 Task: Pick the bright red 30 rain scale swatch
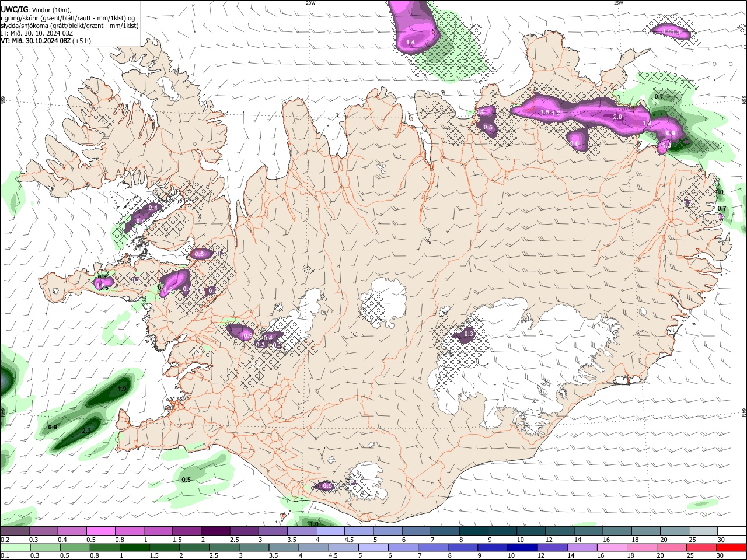click(732, 547)
